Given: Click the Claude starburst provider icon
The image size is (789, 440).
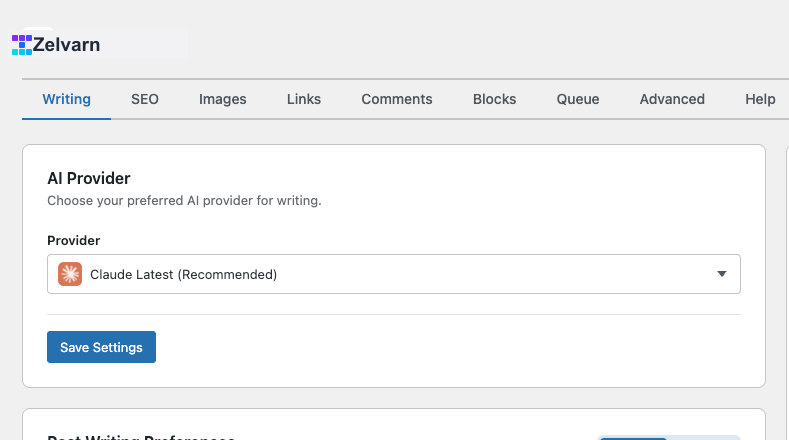Looking at the screenshot, I should click(x=70, y=274).
